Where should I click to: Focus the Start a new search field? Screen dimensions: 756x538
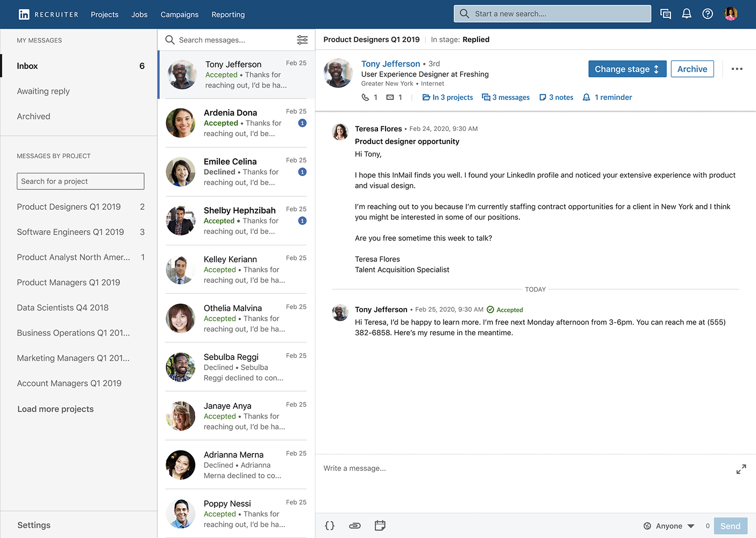click(x=552, y=13)
